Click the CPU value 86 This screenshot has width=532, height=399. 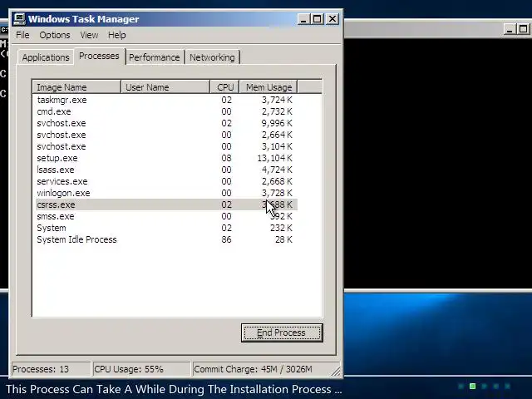pos(226,239)
